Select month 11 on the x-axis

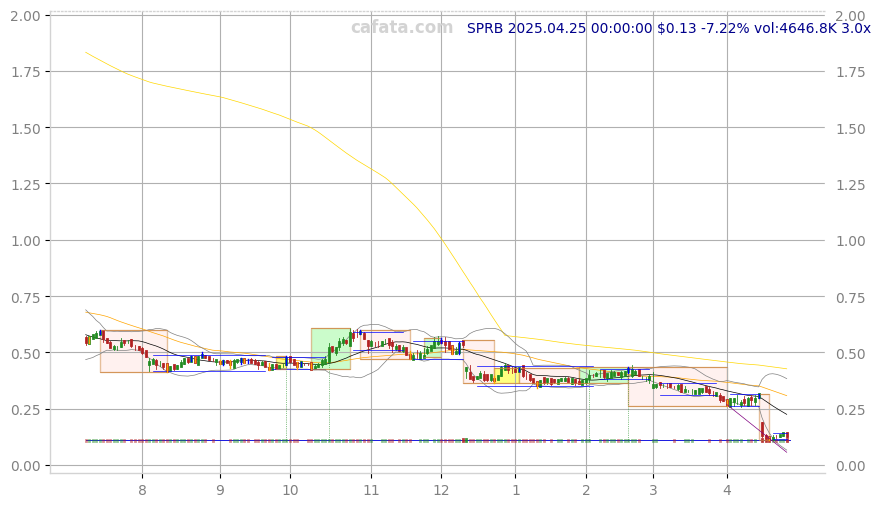click(371, 489)
